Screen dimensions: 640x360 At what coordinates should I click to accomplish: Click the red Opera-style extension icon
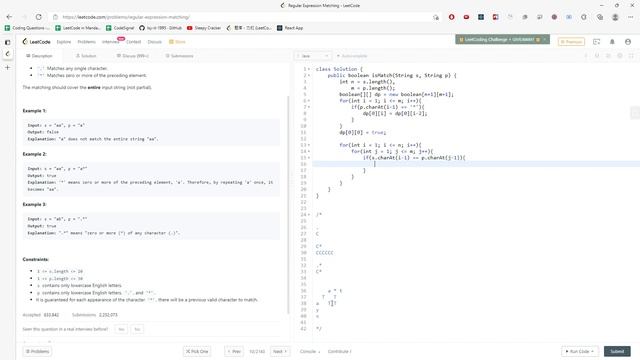click(x=451, y=17)
